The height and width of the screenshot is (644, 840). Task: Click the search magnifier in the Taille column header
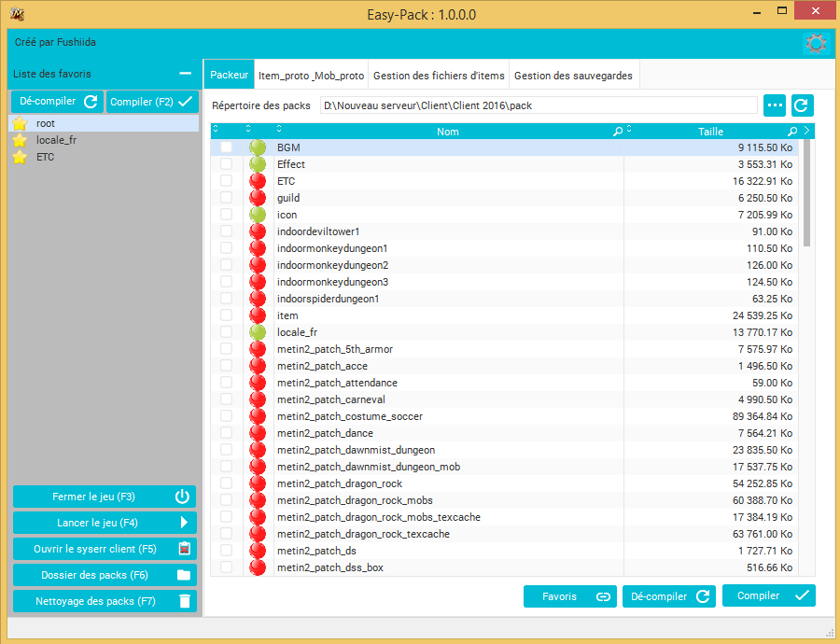792,132
